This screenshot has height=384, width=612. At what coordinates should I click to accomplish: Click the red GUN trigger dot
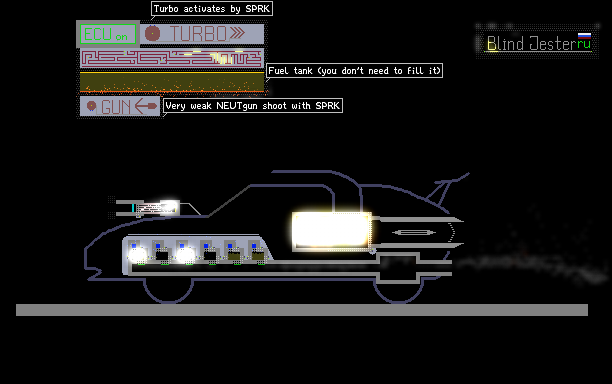pyautogui.click(x=91, y=106)
